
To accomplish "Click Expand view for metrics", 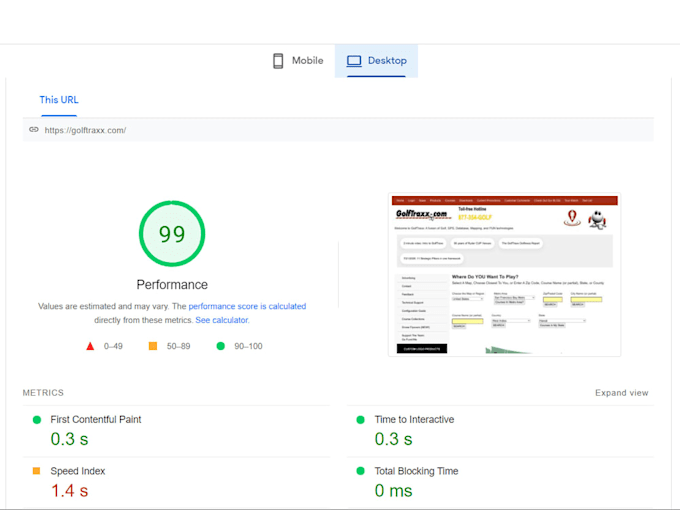I will tap(621, 393).
